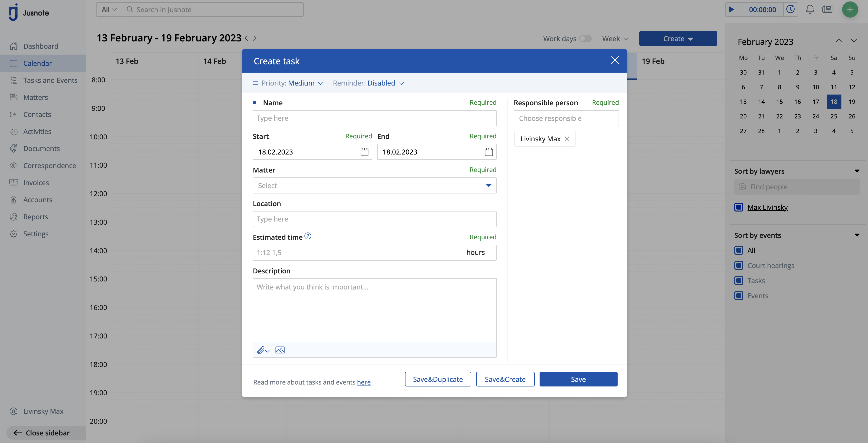
Task: Open Dashboard from the sidebar
Action: (40, 46)
